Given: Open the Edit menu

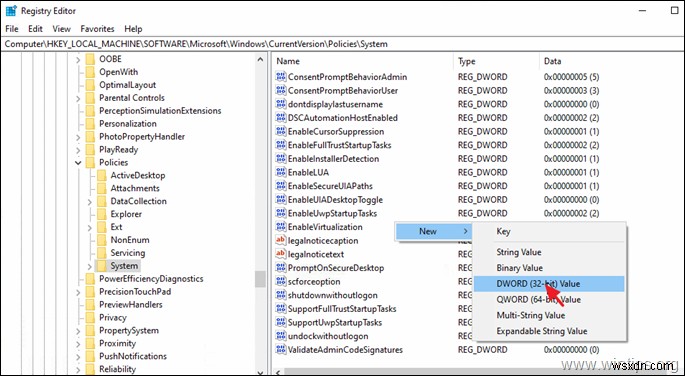Looking at the screenshot, I should (x=35, y=29).
